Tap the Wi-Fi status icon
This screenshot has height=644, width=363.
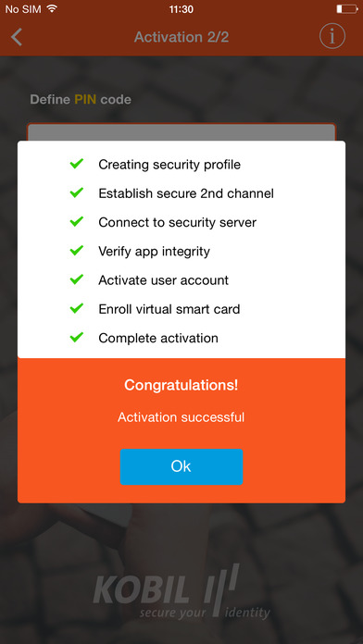51,8
